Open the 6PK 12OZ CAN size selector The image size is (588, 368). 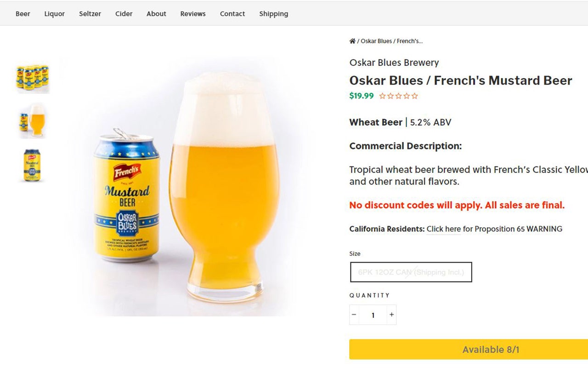(x=411, y=272)
